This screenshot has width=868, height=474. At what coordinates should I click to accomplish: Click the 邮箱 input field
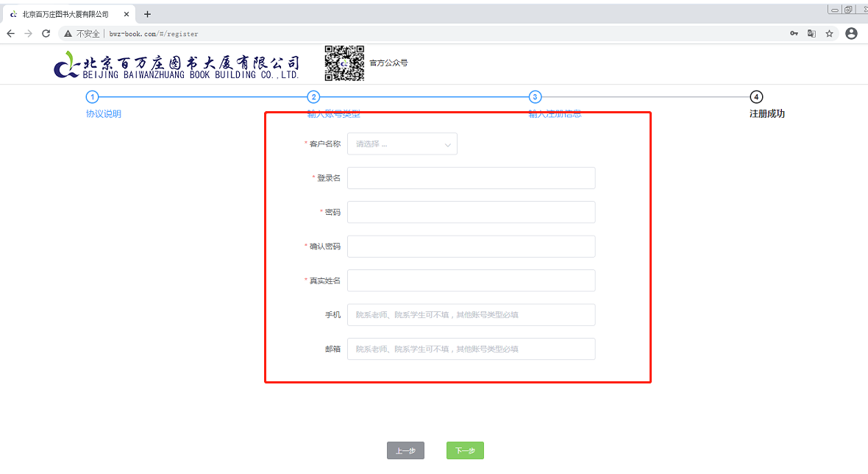pos(471,349)
